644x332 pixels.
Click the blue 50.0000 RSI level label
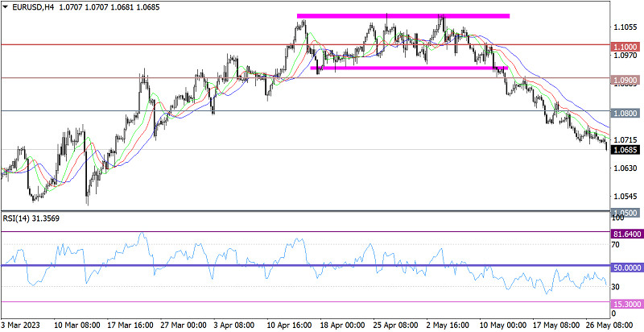[625, 267]
